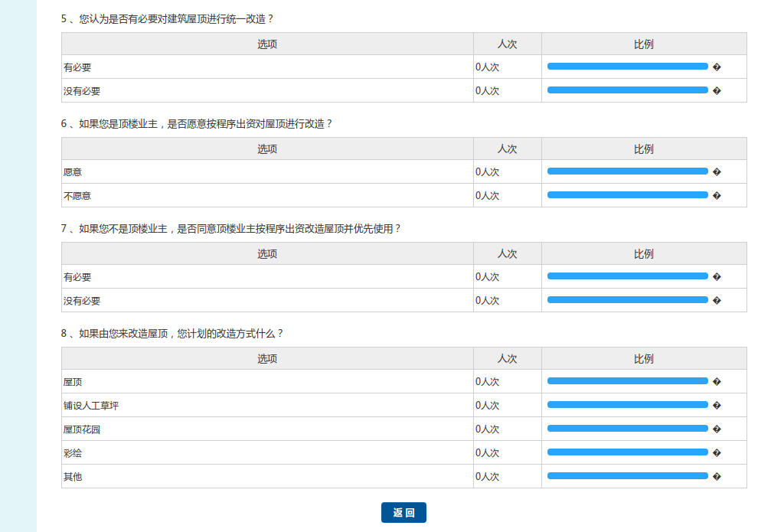The height and width of the screenshot is (532, 771).
Task: Click 有必要 option under question 5
Action: tap(77, 67)
